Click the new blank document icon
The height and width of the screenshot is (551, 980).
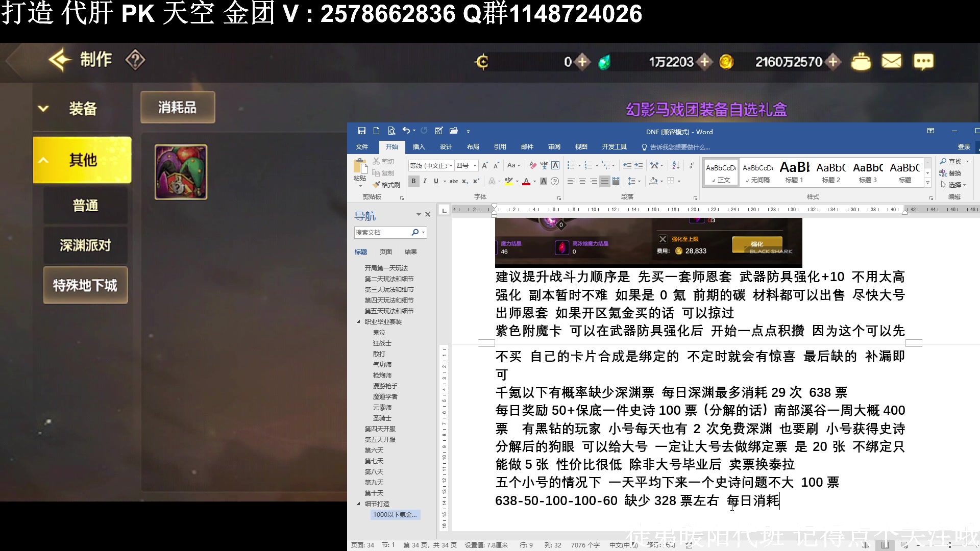[x=376, y=131]
